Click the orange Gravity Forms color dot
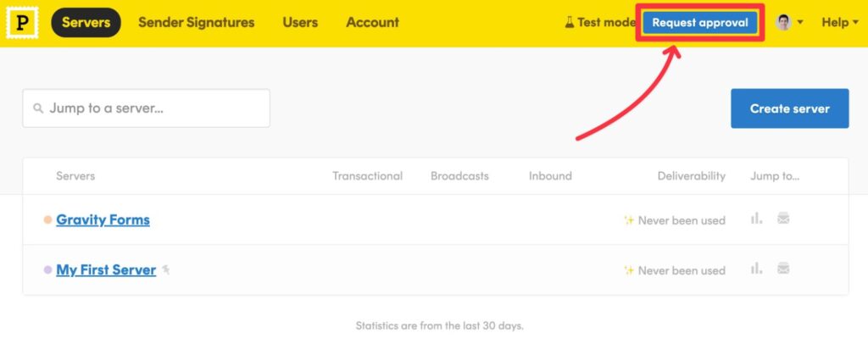 47,220
